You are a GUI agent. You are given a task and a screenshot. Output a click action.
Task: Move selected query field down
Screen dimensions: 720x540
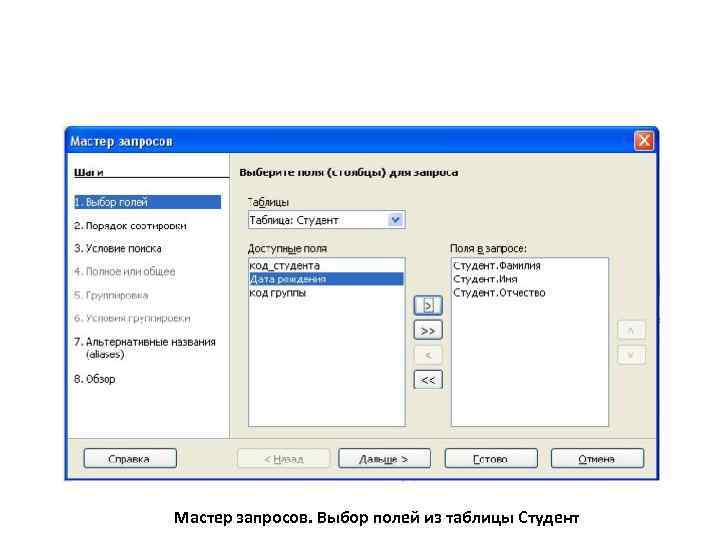[x=631, y=355]
